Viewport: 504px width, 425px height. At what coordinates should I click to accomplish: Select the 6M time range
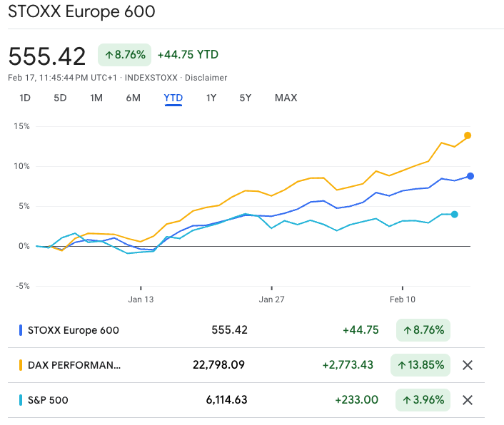pyautogui.click(x=133, y=98)
